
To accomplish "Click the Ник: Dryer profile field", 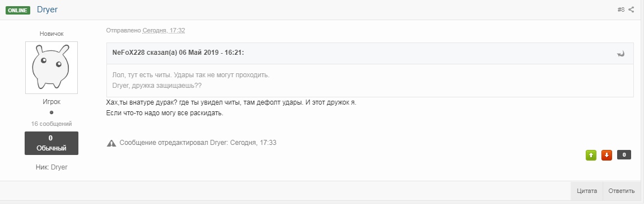I will 52,167.
